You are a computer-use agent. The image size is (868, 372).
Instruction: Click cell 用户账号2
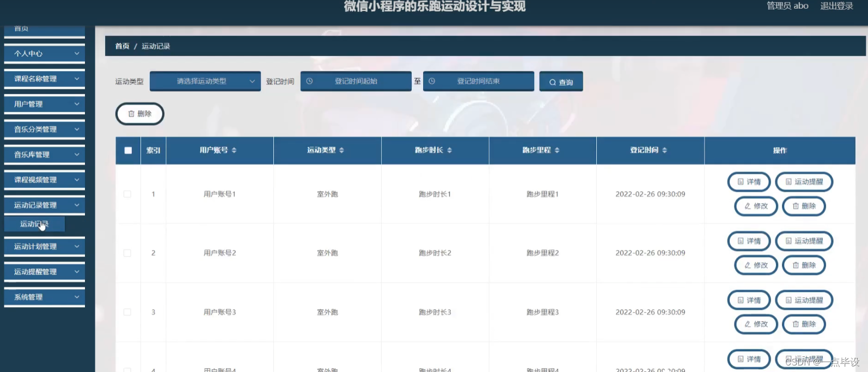[219, 253]
